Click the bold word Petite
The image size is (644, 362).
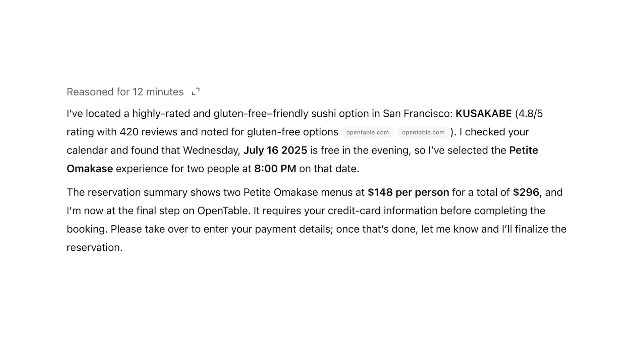pos(523,150)
